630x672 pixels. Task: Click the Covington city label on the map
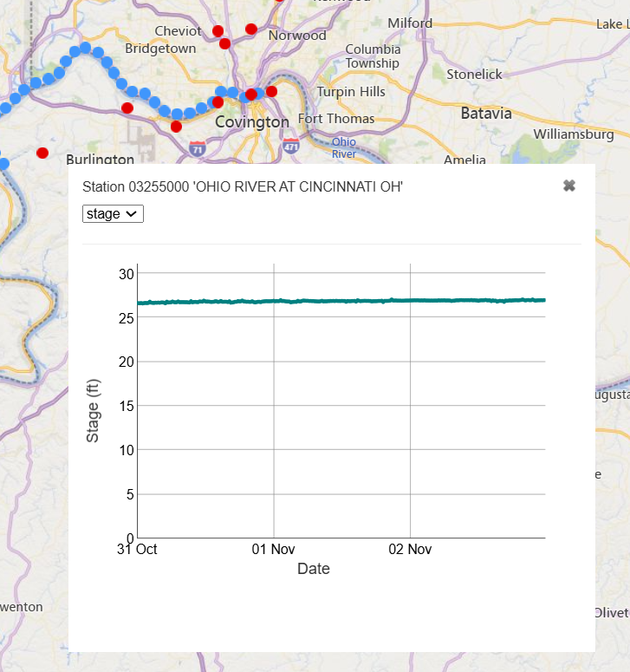[x=252, y=122]
